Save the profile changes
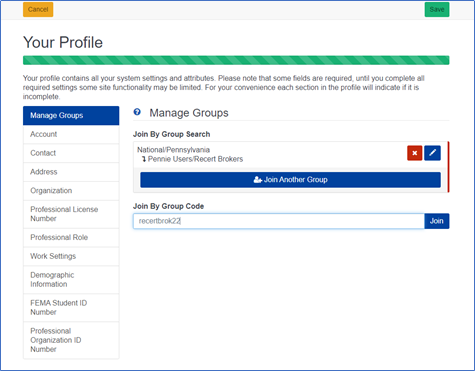Screen dimensions: 475x371 [437, 9]
